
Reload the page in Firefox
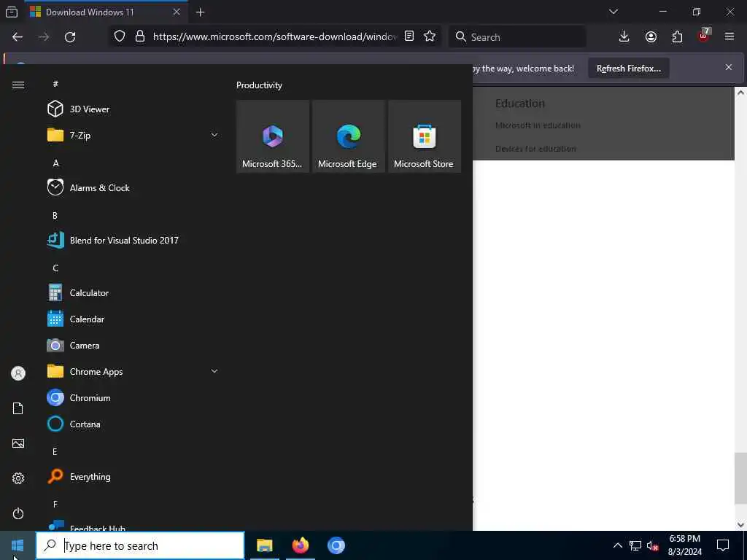(x=70, y=36)
